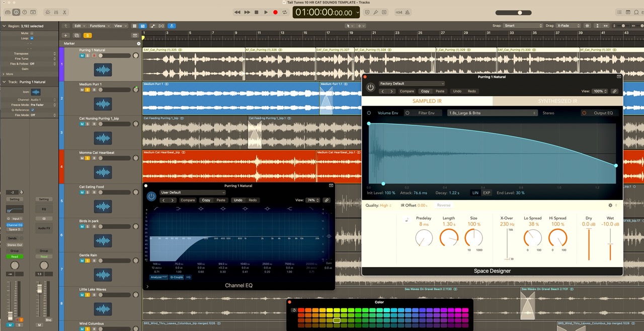Open the Snap Smart dropdown
This screenshot has width=644, height=331.
(523, 26)
